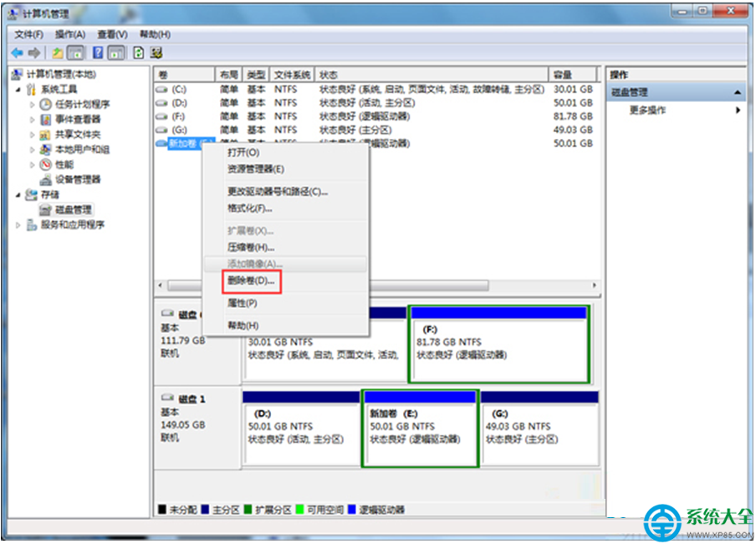Select 服务和应用程序 in the tree
This screenshot has width=756, height=544.
point(72,224)
